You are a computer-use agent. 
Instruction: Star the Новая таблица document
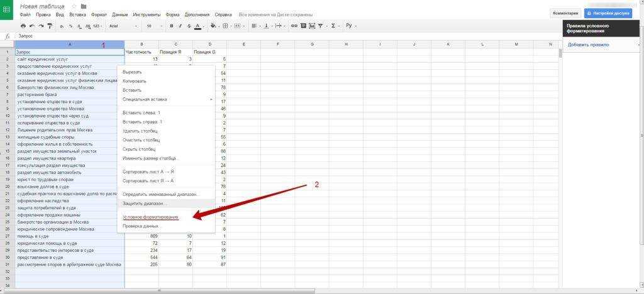tap(74, 6)
